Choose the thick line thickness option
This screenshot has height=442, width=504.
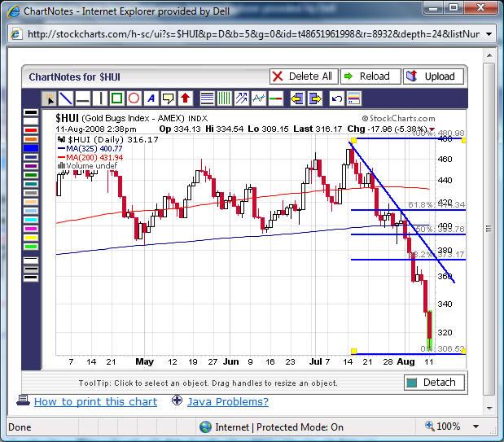click(x=31, y=278)
